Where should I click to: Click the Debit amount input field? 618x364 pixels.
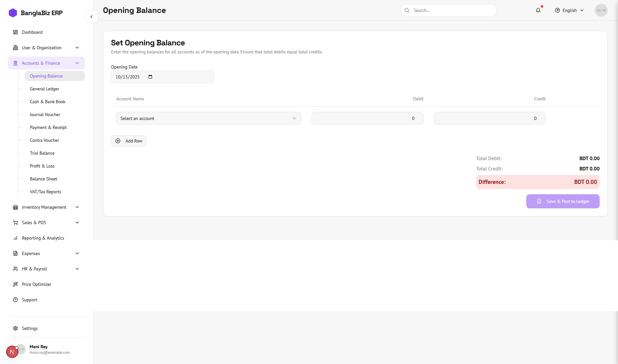pyautogui.click(x=367, y=118)
